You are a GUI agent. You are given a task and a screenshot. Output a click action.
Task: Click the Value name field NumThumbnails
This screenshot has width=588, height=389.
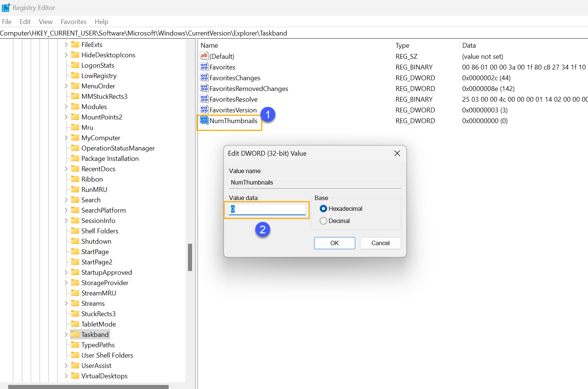(x=315, y=183)
